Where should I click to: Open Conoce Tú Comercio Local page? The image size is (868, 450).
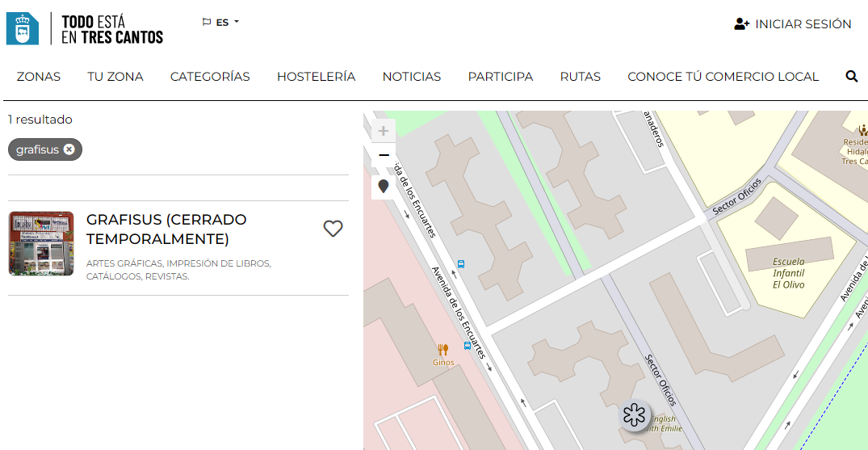click(x=723, y=77)
